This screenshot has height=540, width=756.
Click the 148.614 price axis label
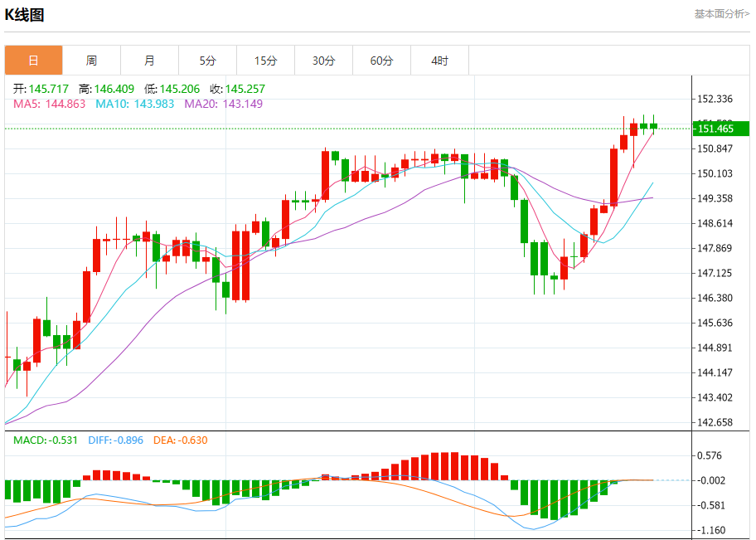[x=715, y=223]
